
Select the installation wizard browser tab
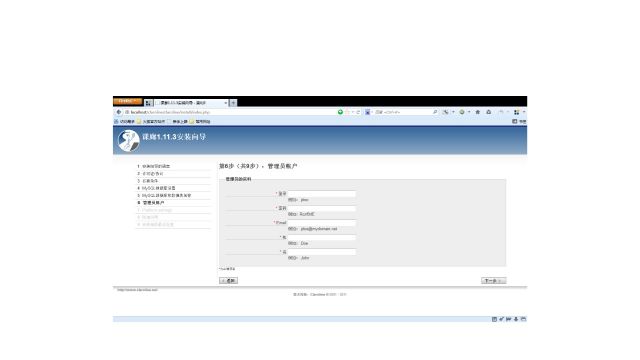click(191, 103)
